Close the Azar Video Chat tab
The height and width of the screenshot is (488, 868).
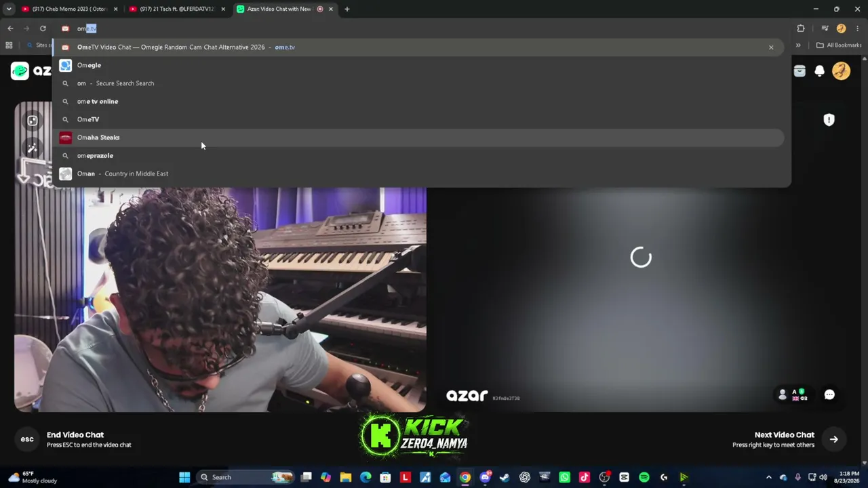[x=331, y=9]
